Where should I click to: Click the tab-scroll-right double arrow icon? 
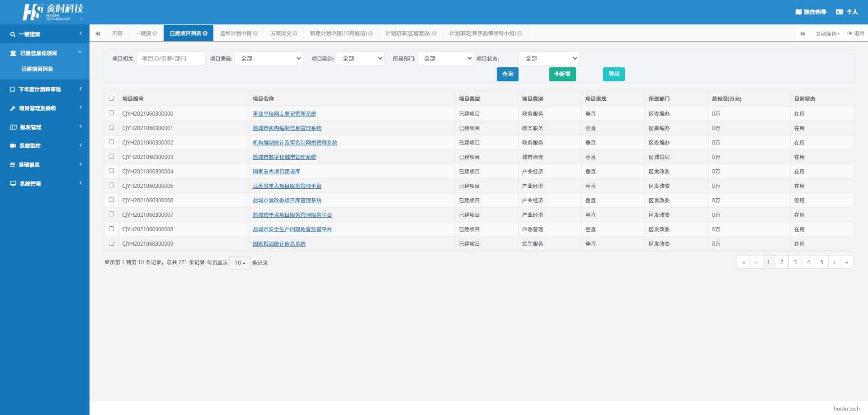point(803,33)
